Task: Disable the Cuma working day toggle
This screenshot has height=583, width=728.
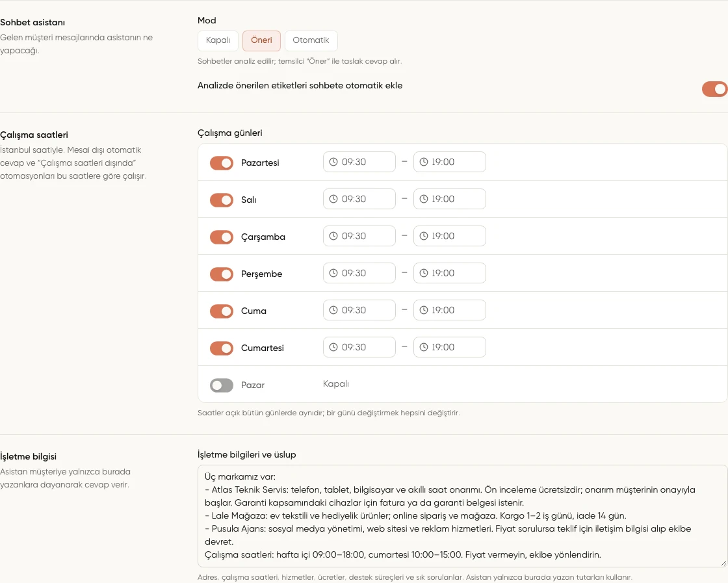Action: tap(222, 311)
